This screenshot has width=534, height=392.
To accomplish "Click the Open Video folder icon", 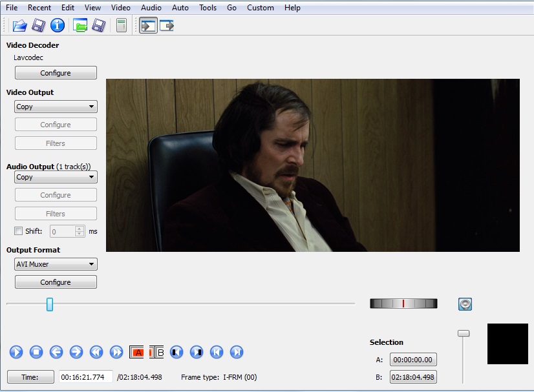I will (19, 26).
